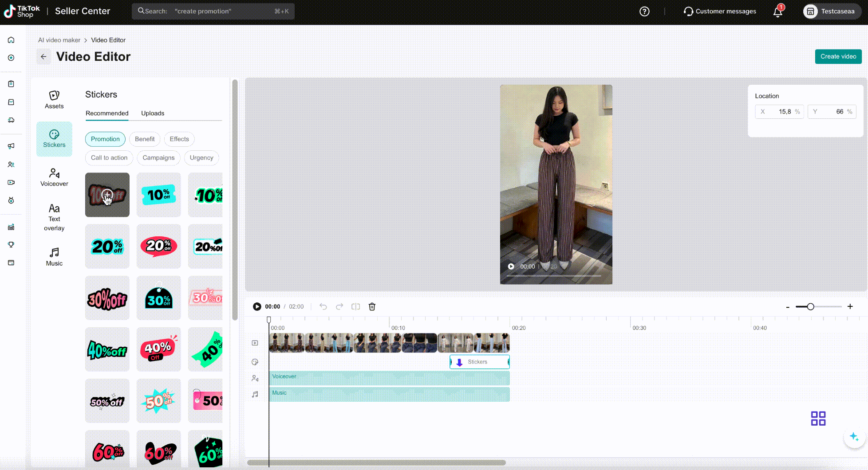Screen dimensions: 868x470
Task: Edit the Y location percentage field
Action: [x=832, y=112]
